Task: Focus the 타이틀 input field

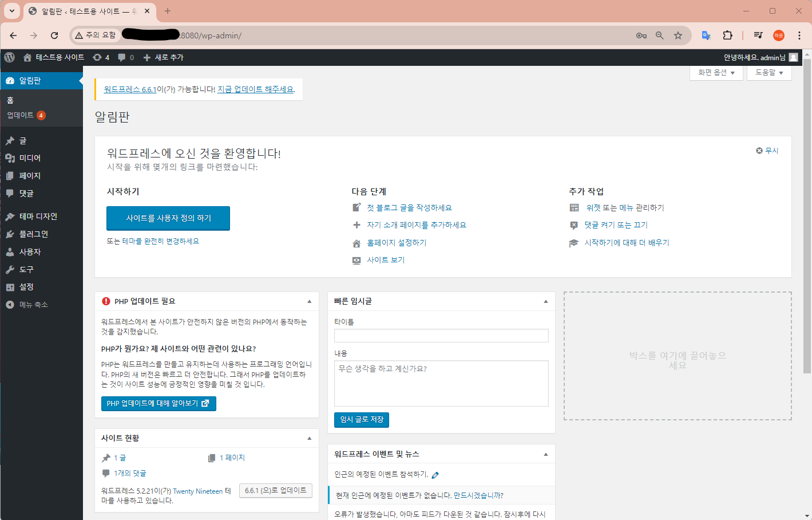Action: (x=441, y=336)
